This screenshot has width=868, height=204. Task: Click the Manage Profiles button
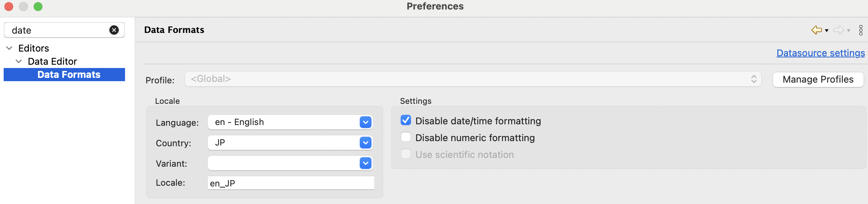tap(818, 79)
